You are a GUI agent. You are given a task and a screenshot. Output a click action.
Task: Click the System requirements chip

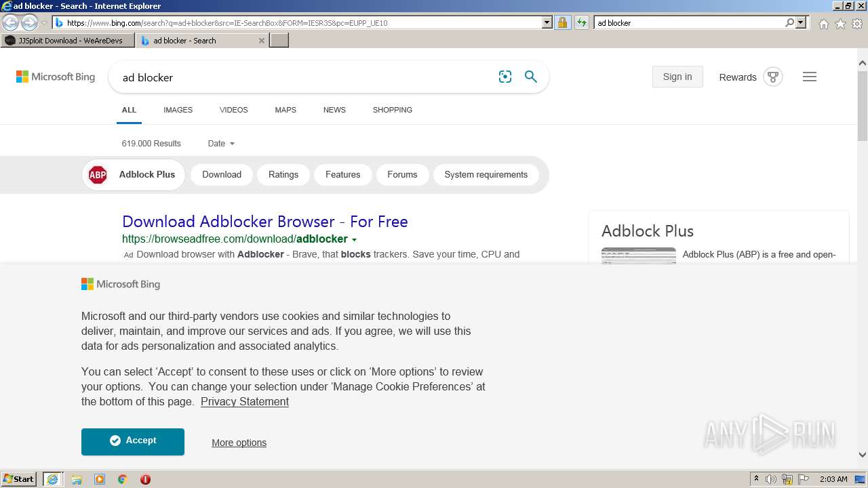(486, 175)
